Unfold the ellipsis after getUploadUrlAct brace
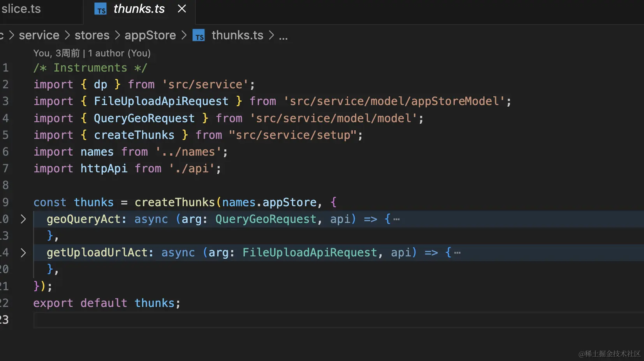644x361 pixels. [457, 253]
